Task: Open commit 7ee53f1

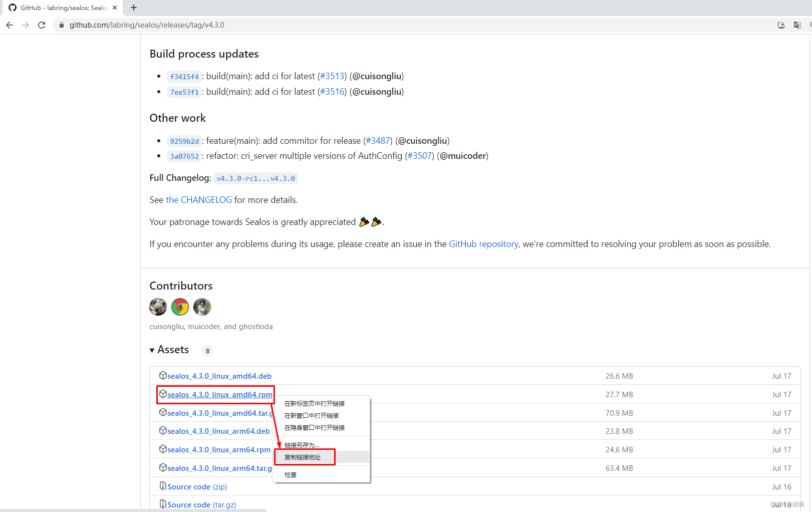Action: (x=184, y=92)
